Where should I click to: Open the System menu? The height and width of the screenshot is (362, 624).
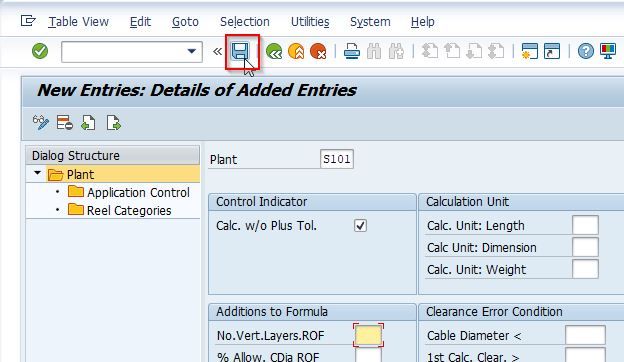[x=370, y=21]
